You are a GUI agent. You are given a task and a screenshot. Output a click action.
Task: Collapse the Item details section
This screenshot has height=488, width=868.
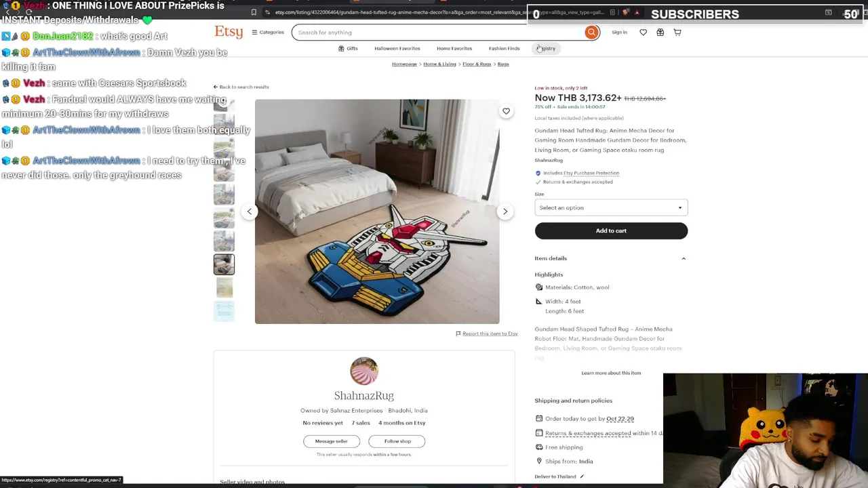610,258
